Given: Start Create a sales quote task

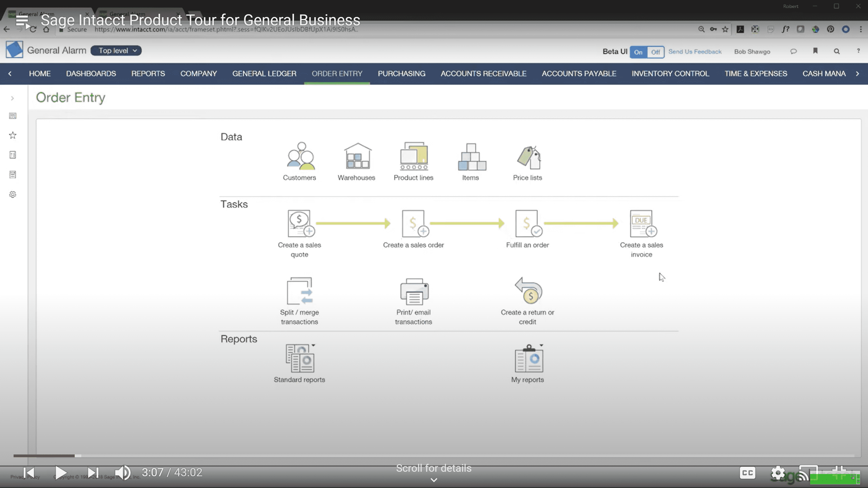Looking at the screenshot, I should click(x=301, y=224).
